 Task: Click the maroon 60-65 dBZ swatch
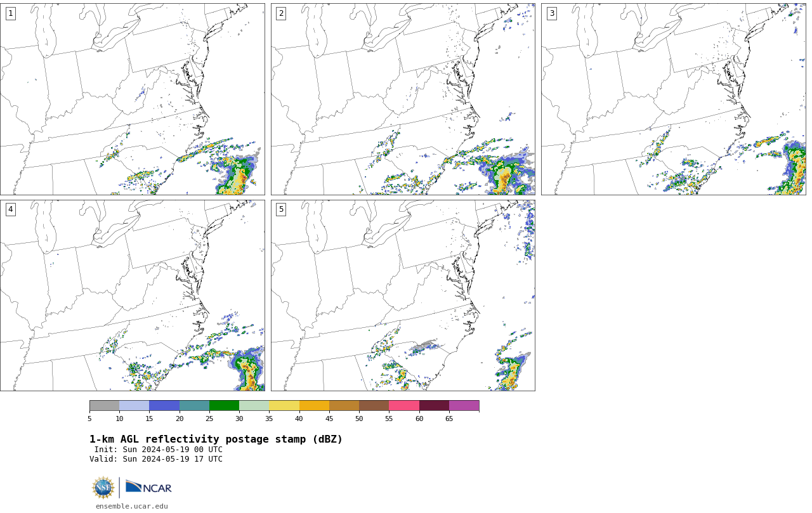434,406
